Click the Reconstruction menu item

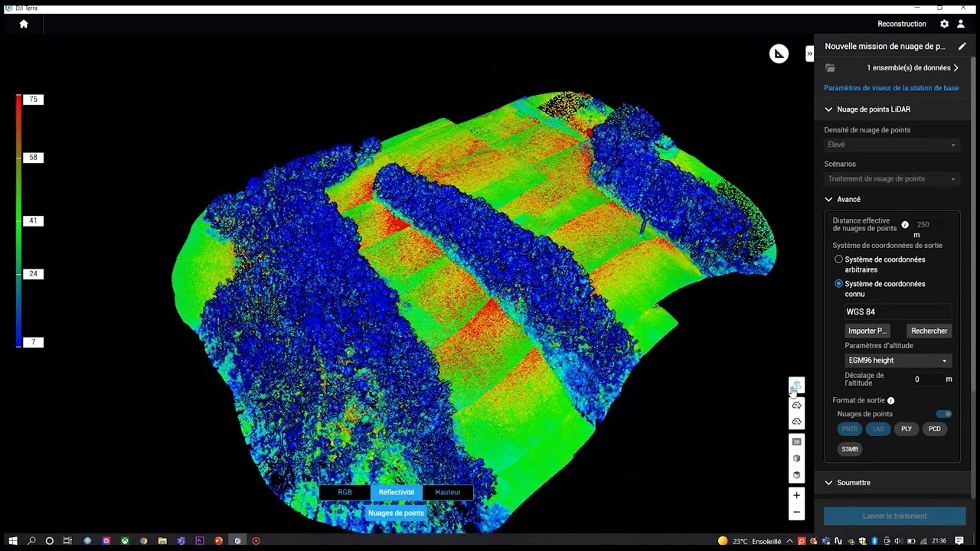pos(902,24)
